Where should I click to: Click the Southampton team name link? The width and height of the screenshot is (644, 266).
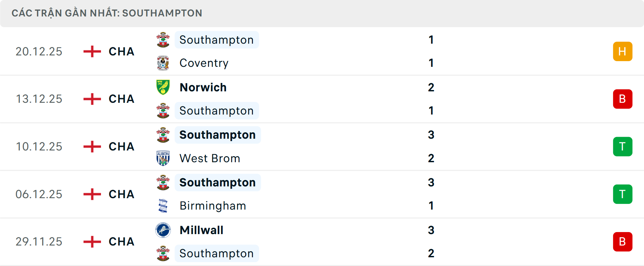pyautogui.click(x=216, y=40)
